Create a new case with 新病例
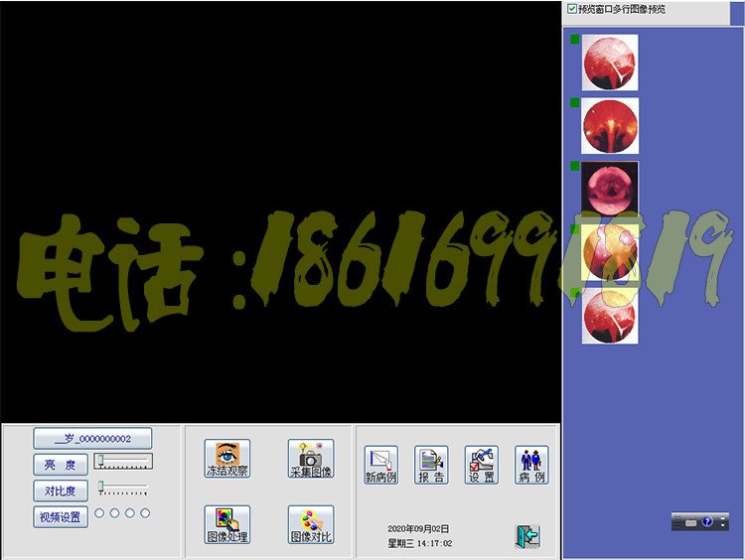This screenshot has width=745, height=560. 381,465
